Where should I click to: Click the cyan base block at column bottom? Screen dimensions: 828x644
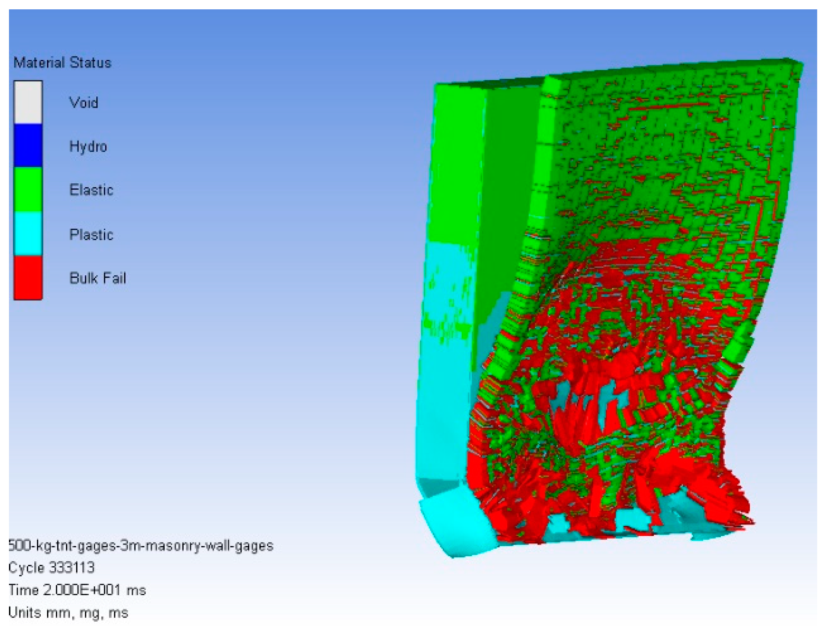click(457, 523)
